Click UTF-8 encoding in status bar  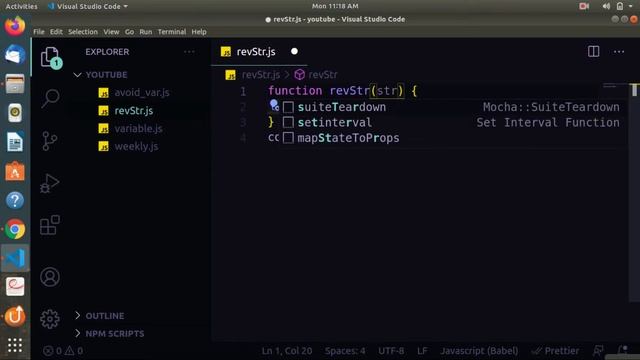[x=391, y=351]
